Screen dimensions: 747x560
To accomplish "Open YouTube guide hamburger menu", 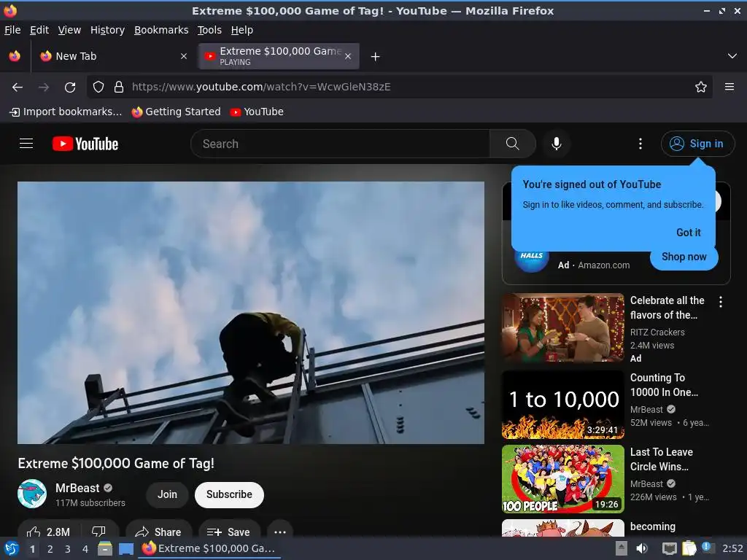I will [x=26, y=144].
